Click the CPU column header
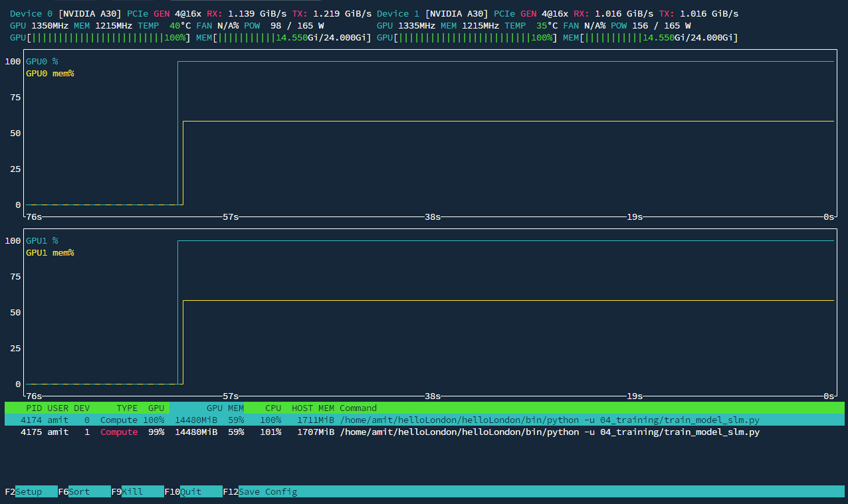The height and width of the screenshot is (504, 848). pos(272,408)
